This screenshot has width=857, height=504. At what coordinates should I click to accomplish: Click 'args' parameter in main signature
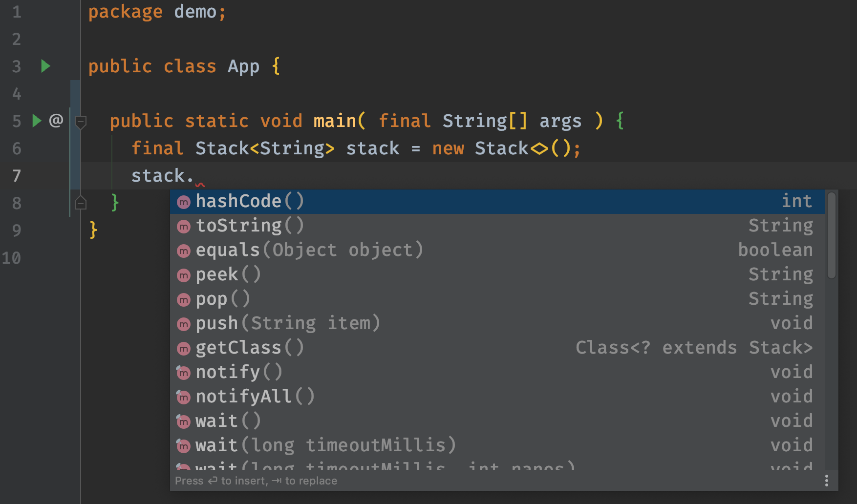coord(560,122)
